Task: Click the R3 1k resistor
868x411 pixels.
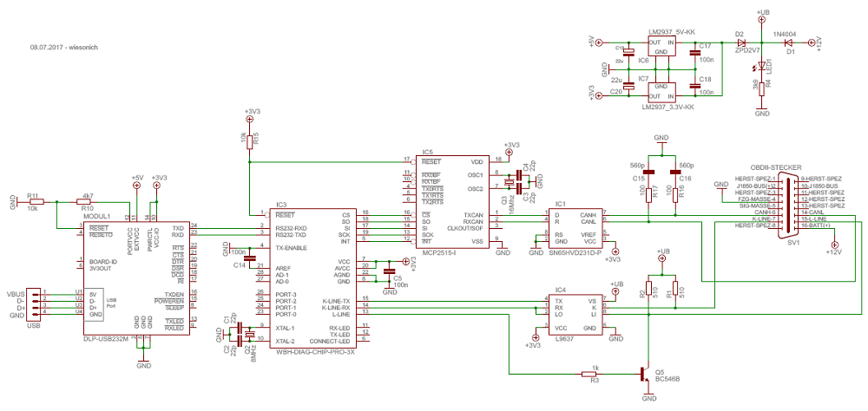Action: [595, 375]
